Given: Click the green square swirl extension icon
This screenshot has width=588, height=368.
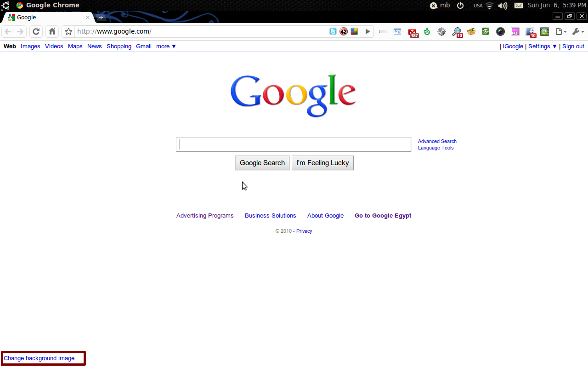Looking at the screenshot, I should [x=486, y=32].
